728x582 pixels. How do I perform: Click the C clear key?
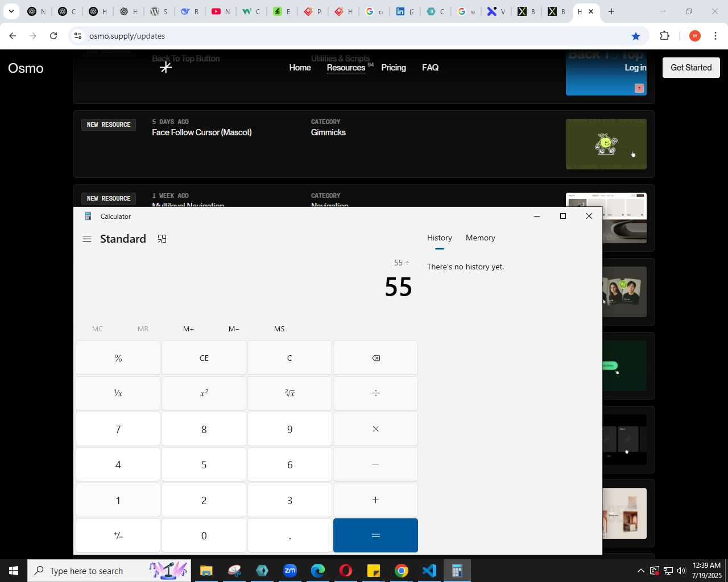tap(289, 358)
